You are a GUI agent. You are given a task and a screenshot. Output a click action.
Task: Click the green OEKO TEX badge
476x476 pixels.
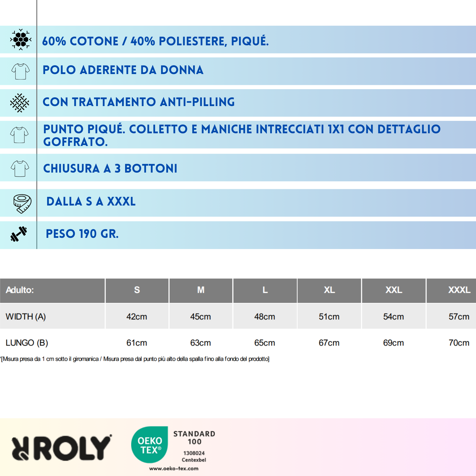click(x=150, y=445)
